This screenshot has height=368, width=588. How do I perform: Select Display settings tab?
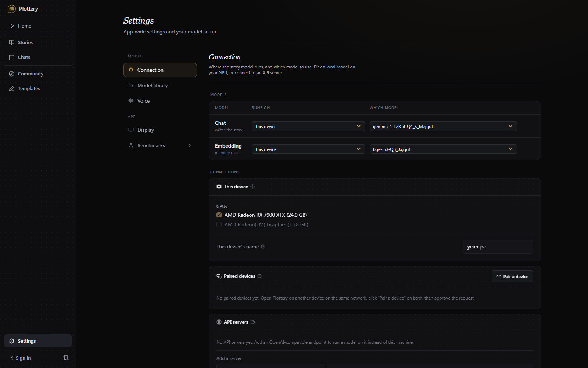(160, 130)
